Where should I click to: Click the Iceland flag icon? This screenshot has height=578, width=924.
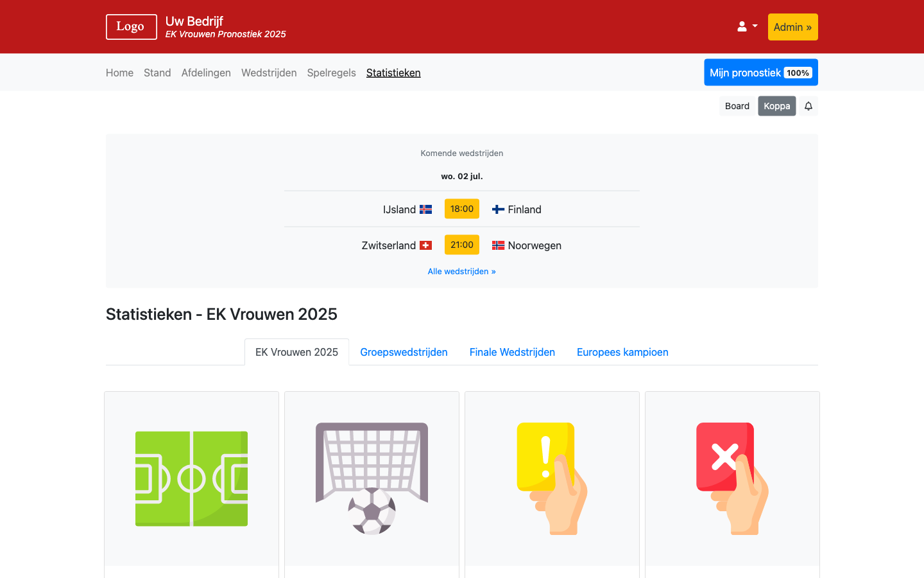click(x=426, y=209)
